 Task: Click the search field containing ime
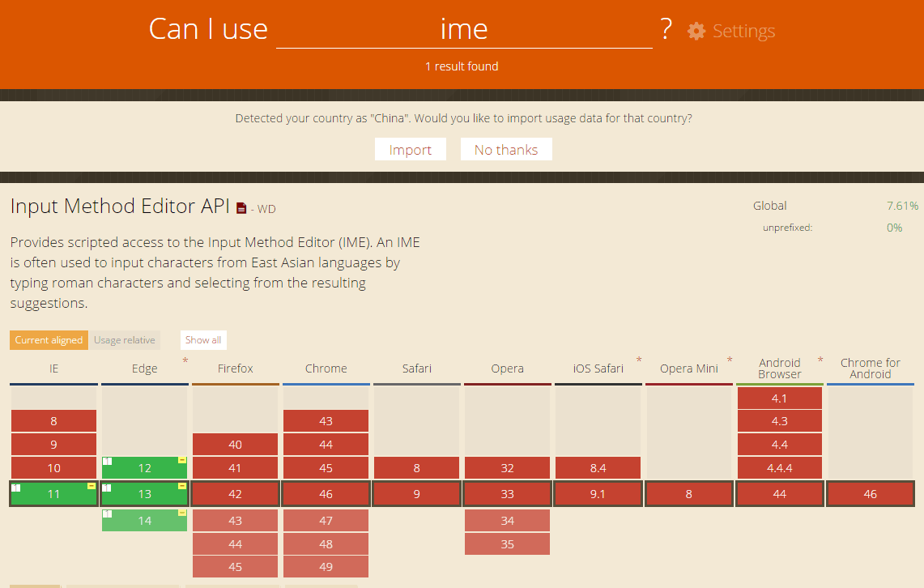click(x=464, y=29)
